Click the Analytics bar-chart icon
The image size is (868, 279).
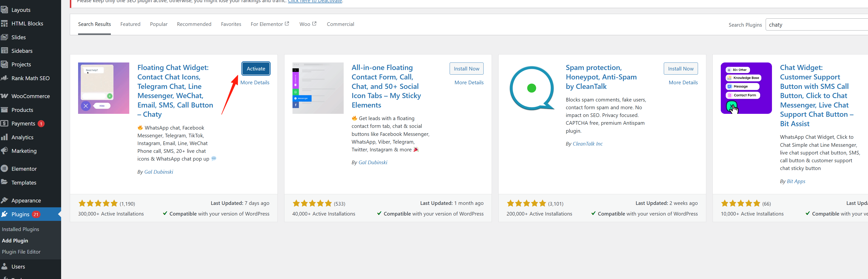click(x=4, y=137)
